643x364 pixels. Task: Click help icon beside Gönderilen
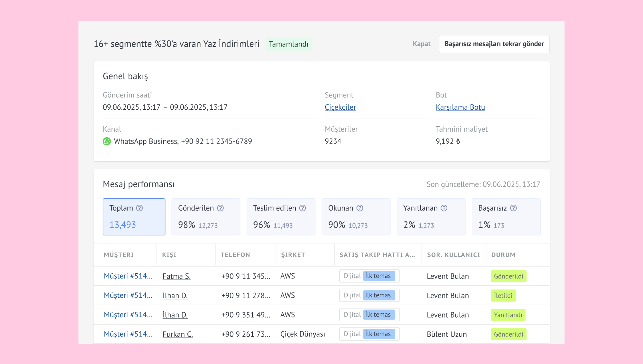tap(220, 208)
